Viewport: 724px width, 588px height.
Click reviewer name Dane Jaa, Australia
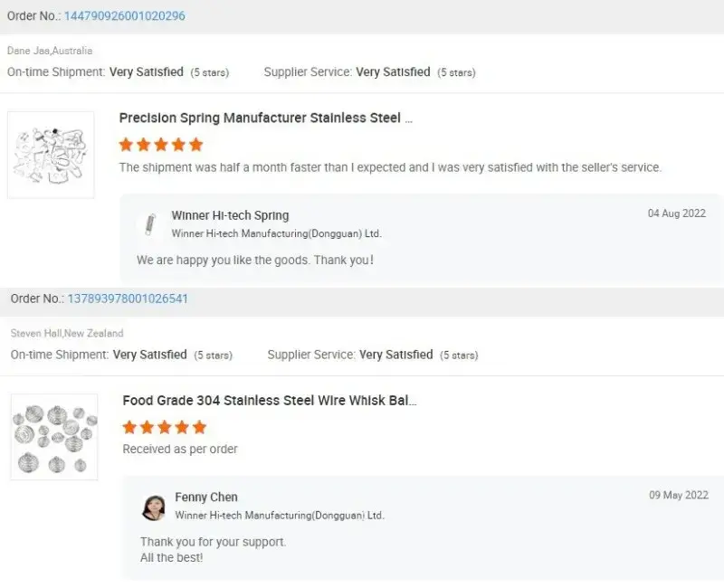tap(50, 51)
